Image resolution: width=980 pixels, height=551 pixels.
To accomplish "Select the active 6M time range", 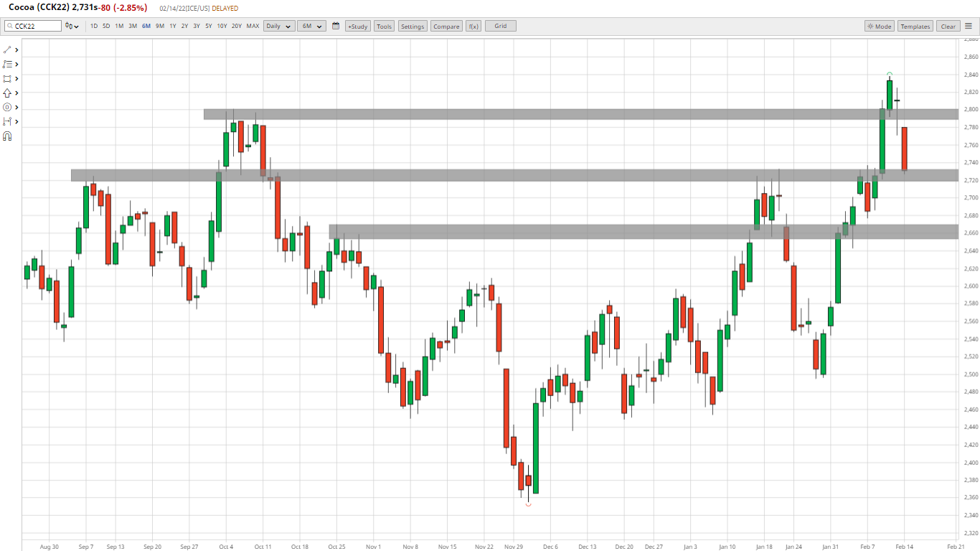I will pyautogui.click(x=146, y=26).
